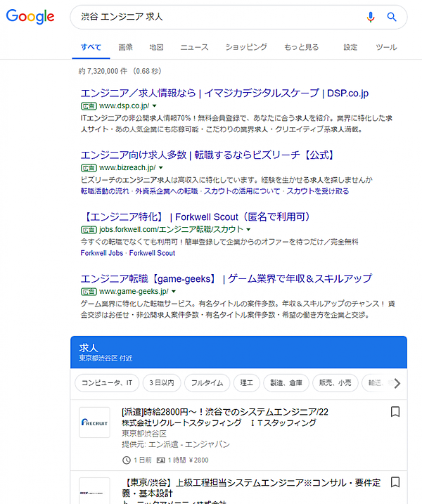Open スカウトの活用について sitelink
422x504 pixels.
pos(242,191)
